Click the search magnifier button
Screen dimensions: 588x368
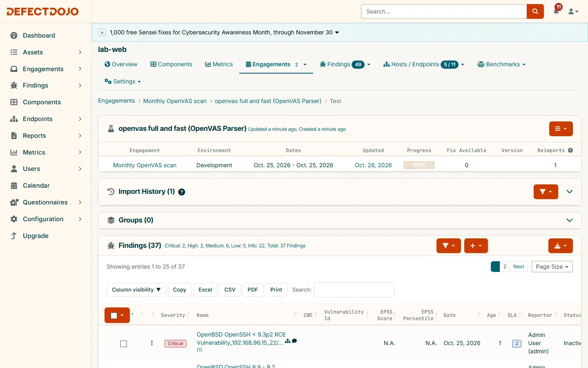tap(535, 11)
